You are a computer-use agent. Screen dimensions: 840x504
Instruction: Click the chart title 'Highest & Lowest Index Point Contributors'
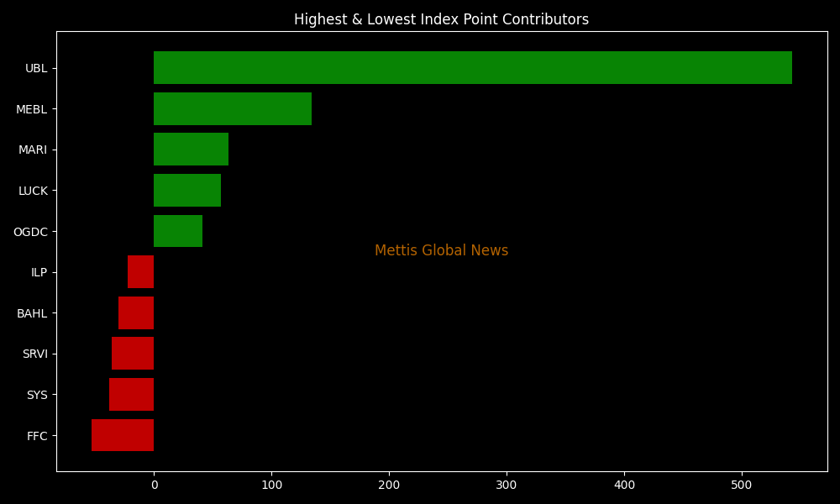pos(442,20)
